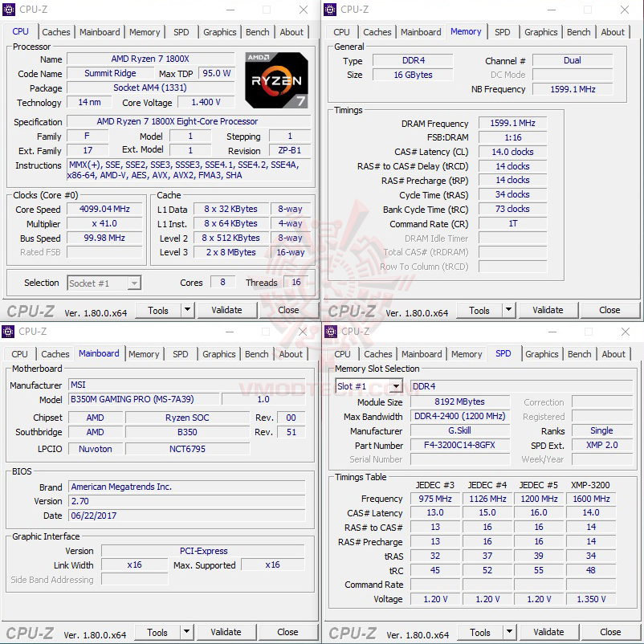Click the Multiplier value x 41.0
644x644 pixels.
pyautogui.click(x=104, y=223)
